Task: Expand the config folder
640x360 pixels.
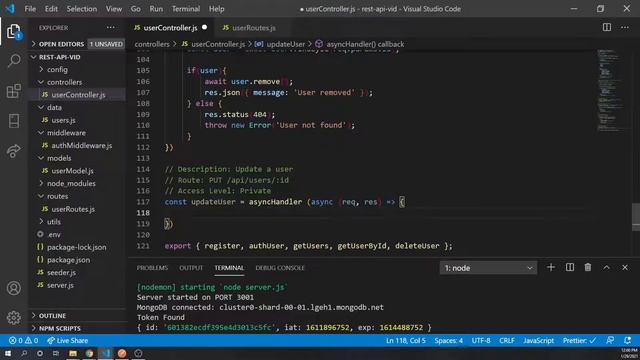Action: coord(77,69)
